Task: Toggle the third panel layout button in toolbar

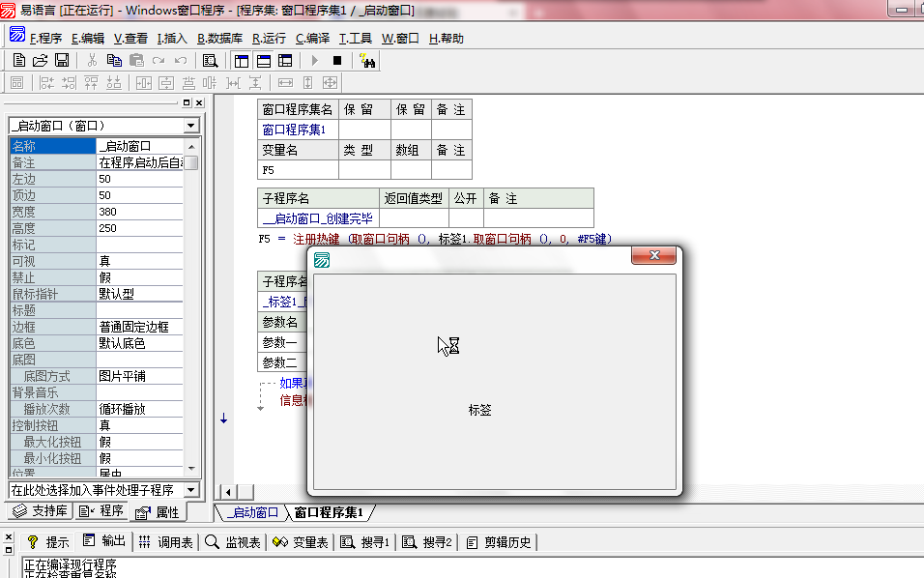Action: (284, 60)
